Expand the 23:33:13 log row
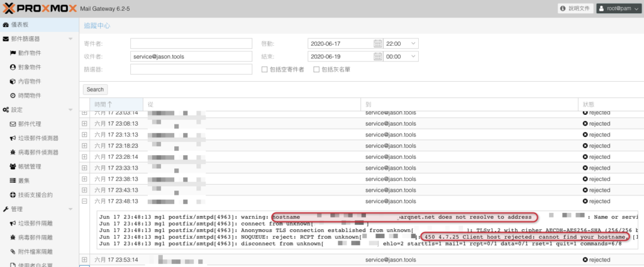The width and height of the screenshot is (644, 267). pyautogui.click(x=85, y=168)
